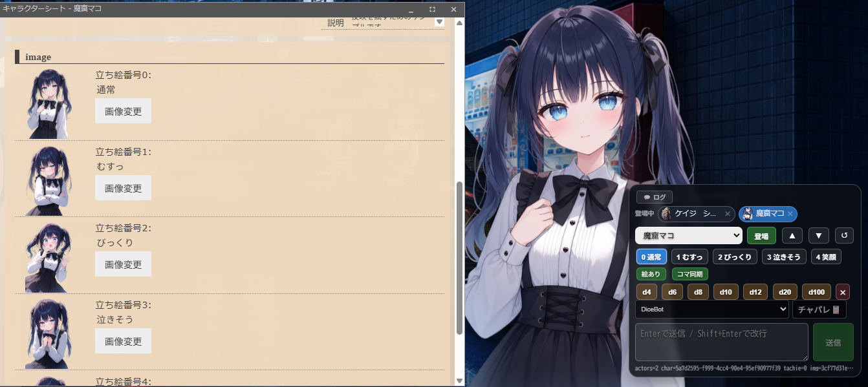Viewport: 868px width, 387px height.
Task: Open the dropdown arrow beside 説明 field
Action: click(x=440, y=22)
